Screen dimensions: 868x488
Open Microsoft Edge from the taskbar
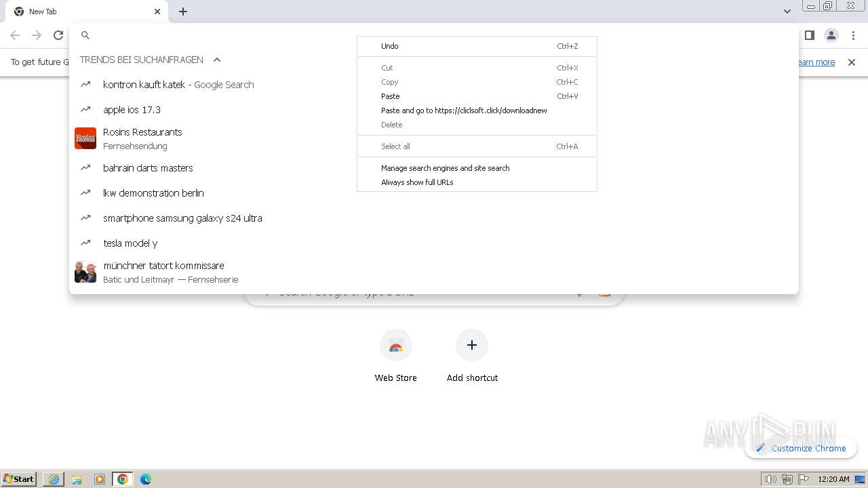point(146,479)
